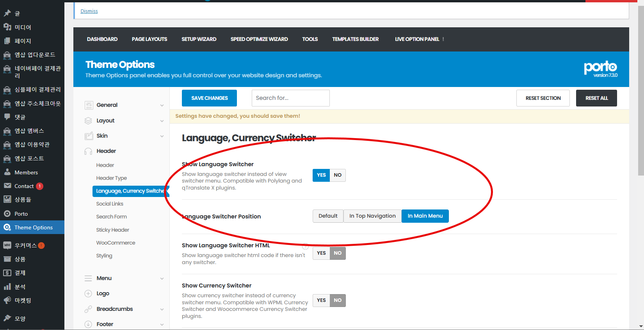Click the Reset All button
The image size is (644, 330).
pyautogui.click(x=596, y=98)
